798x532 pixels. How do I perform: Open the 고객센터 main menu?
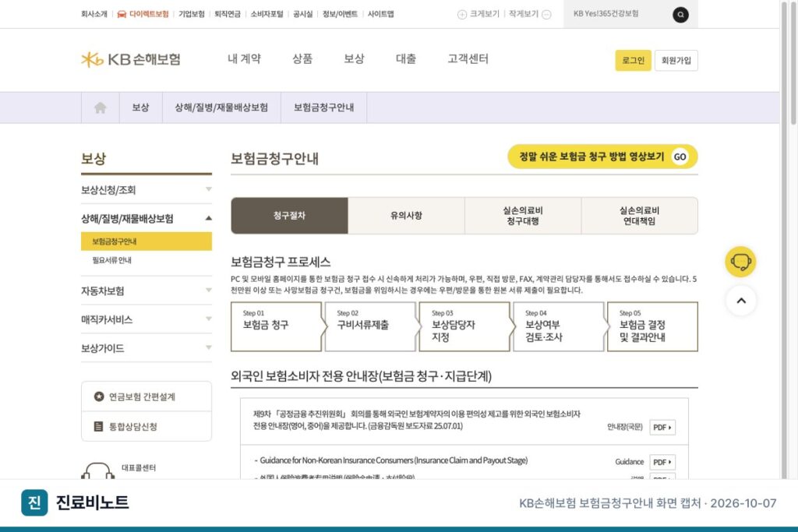pyautogui.click(x=468, y=59)
